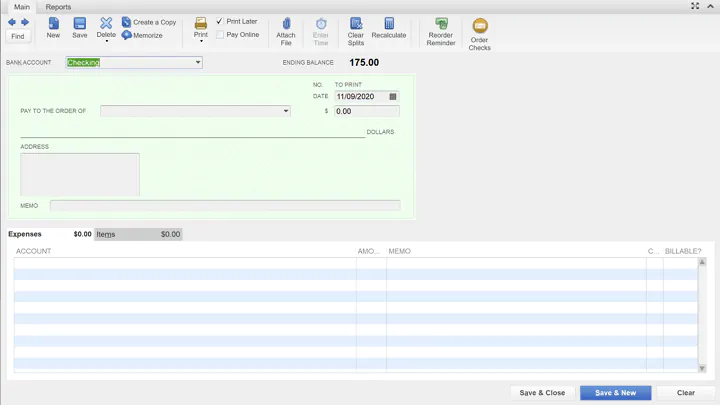Enable the Pay Online checkbox
Screen dimensions: 720x405
tap(220, 34)
